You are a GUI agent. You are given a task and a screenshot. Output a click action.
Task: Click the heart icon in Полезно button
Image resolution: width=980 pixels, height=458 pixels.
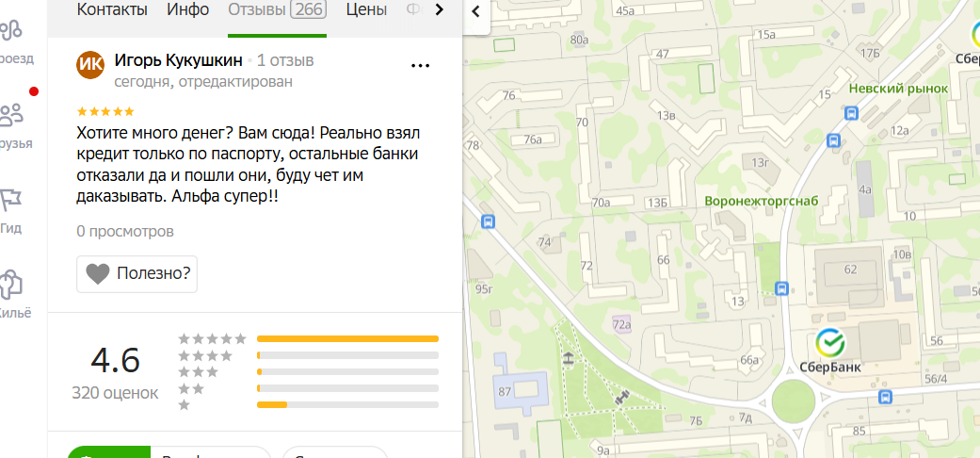point(98,274)
